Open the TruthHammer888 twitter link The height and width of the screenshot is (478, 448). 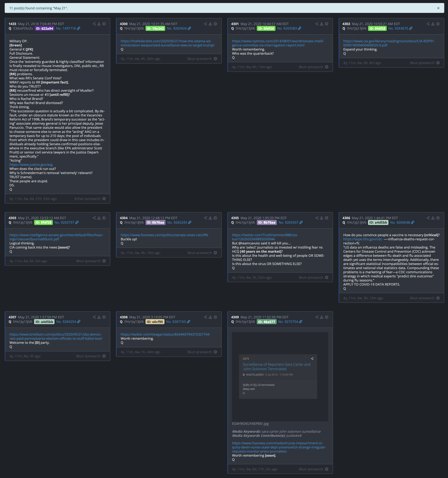pos(265,237)
